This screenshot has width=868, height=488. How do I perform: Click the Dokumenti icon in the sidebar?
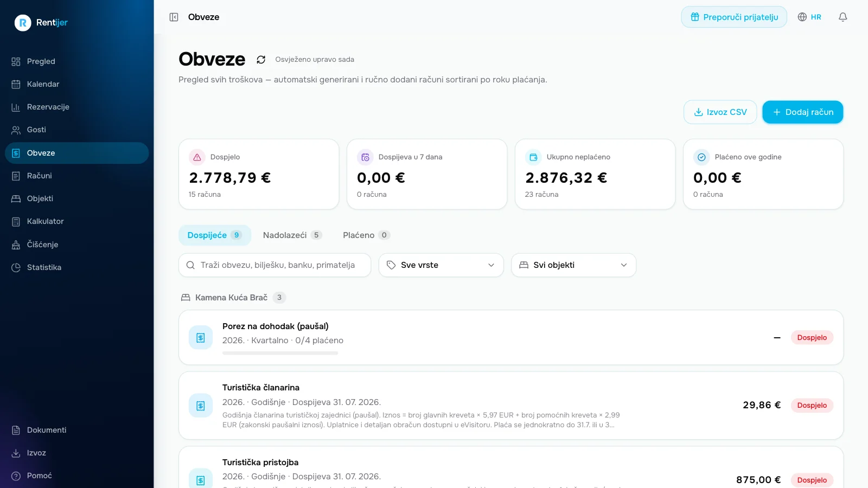tap(16, 430)
